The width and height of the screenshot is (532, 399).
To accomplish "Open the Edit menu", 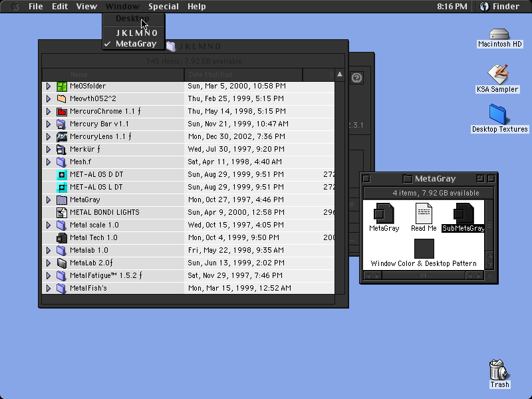I will coord(60,7).
